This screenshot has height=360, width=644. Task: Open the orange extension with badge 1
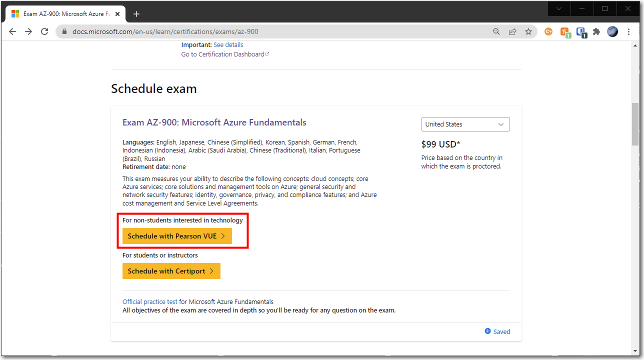[x=565, y=32]
